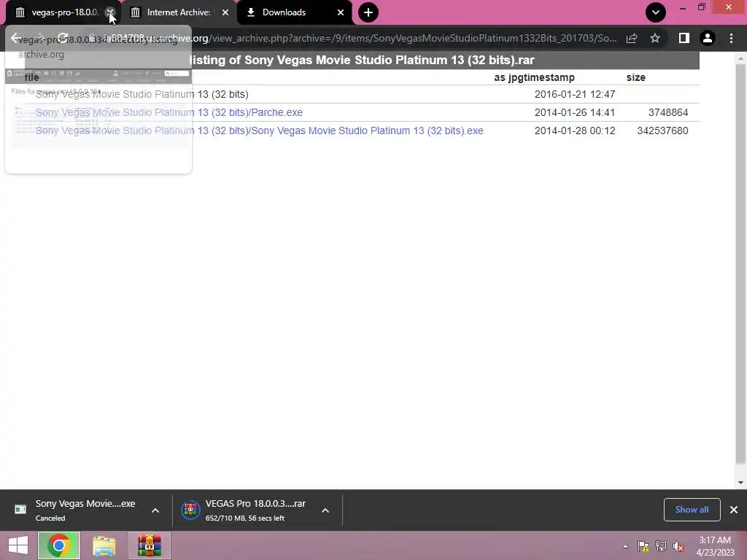
Task: Select the 'as jpg' column header
Action: 507,77
